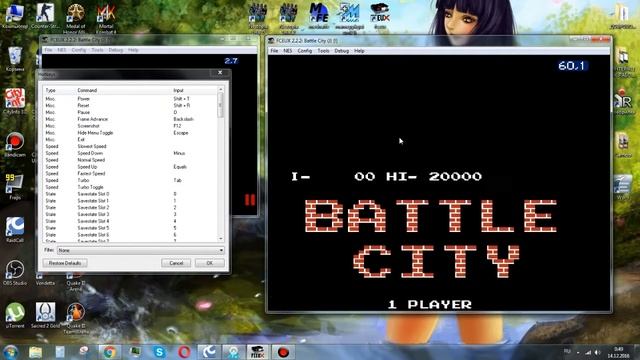The image size is (640, 360).
Task: Open Medal of Honor desktop shortcut
Action: click(76, 18)
